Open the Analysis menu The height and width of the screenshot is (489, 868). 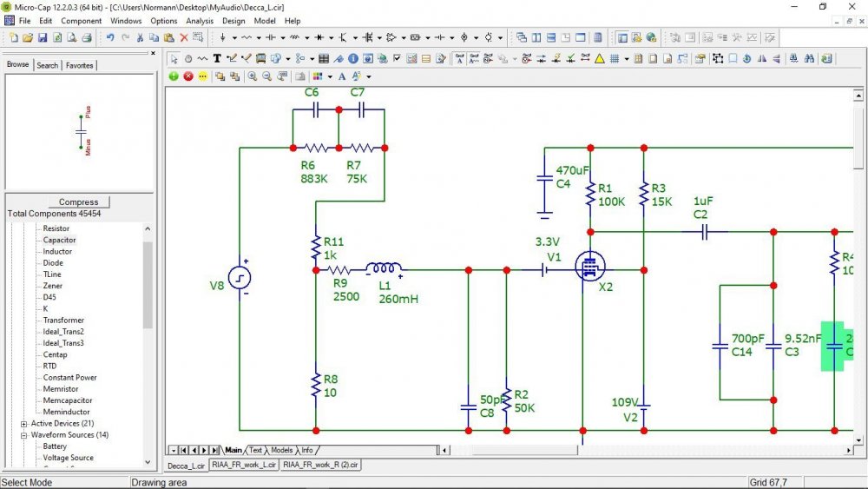click(x=199, y=20)
